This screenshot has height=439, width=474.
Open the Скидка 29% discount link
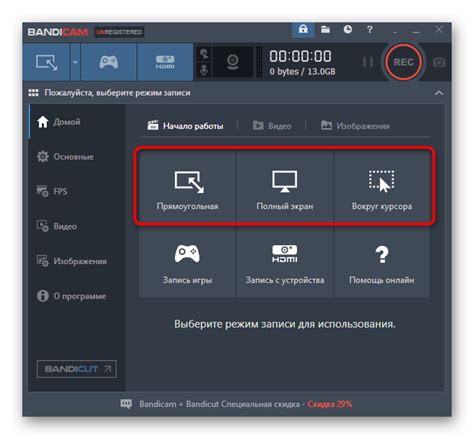(330, 404)
